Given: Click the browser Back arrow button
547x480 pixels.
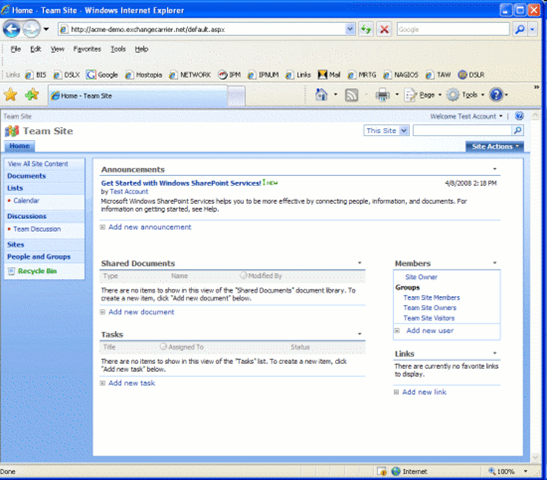Looking at the screenshot, I should pyautogui.click(x=11, y=29).
